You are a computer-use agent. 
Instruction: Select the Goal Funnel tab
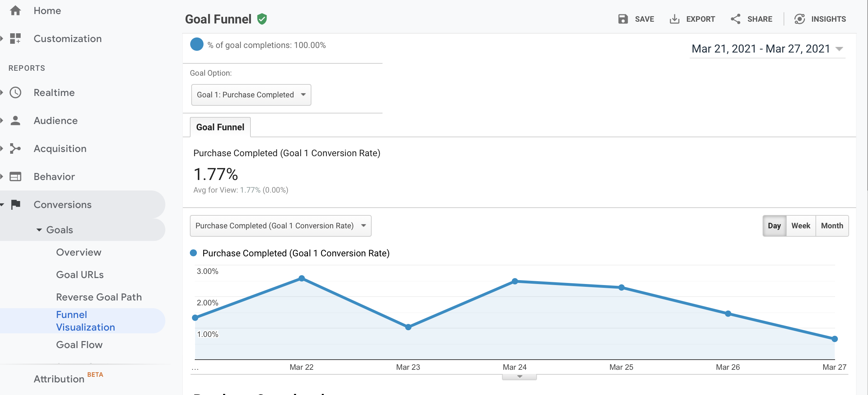(x=220, y=127)
